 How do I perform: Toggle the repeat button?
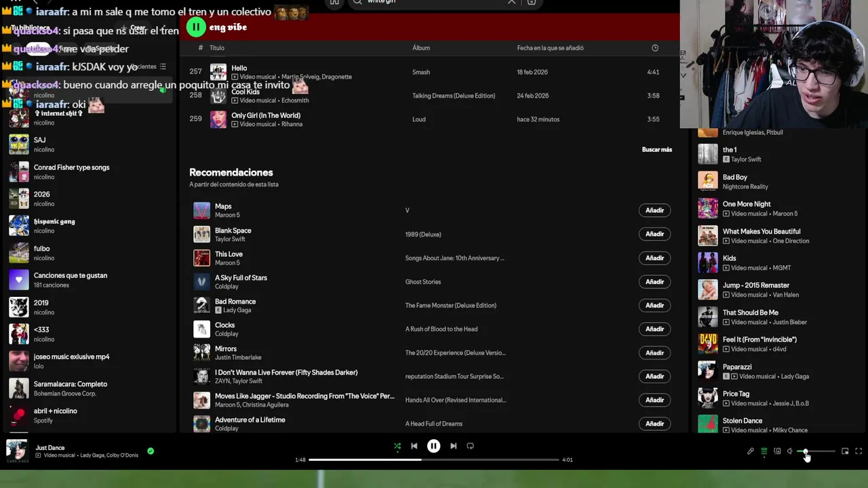coord(470,446)
